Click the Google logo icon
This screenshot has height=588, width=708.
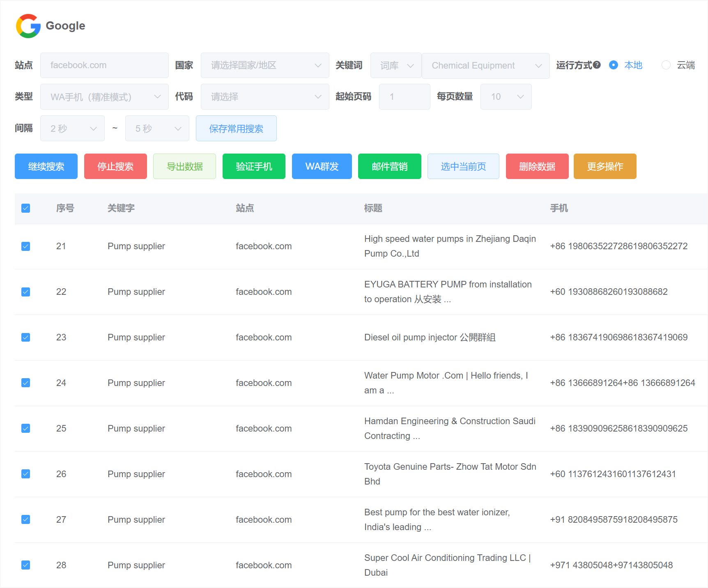[x=28, y=26]
